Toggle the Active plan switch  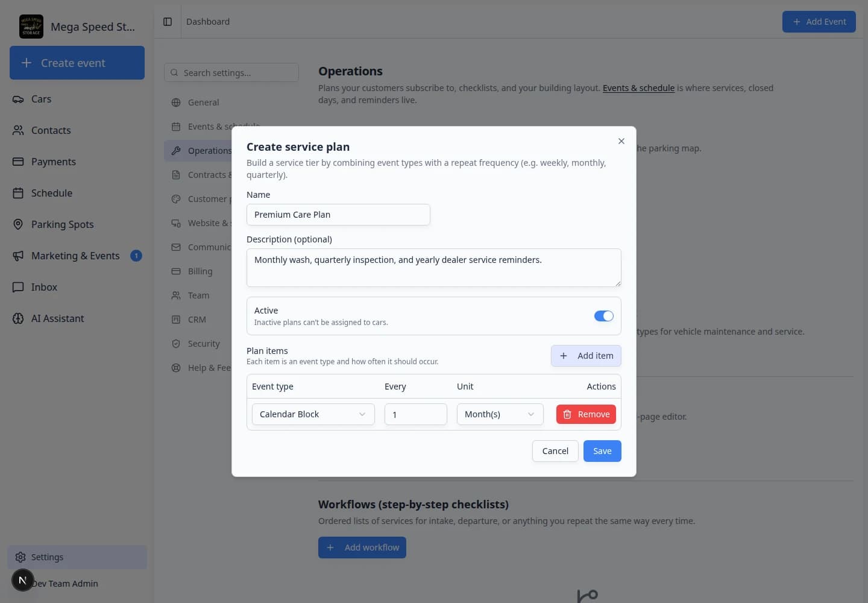click(x=603, y=316)
